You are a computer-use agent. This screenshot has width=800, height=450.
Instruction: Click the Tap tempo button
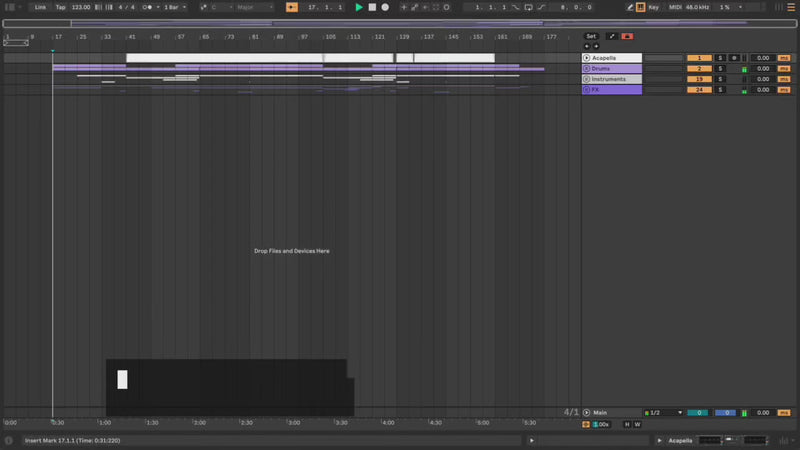pos(60,7)
